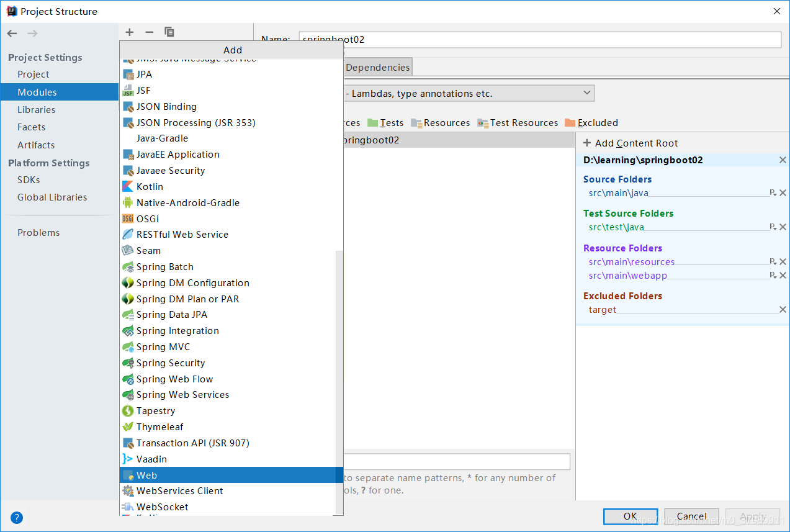Click the exclude files pattern field
This screenshot has width=790, height=532.
[x=456, y=461]
